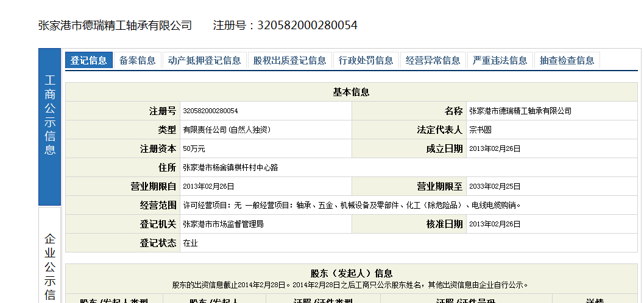Click the 注册号 in the page header
This screenshot has height=303, width=644.
click(x=285, y=26)
